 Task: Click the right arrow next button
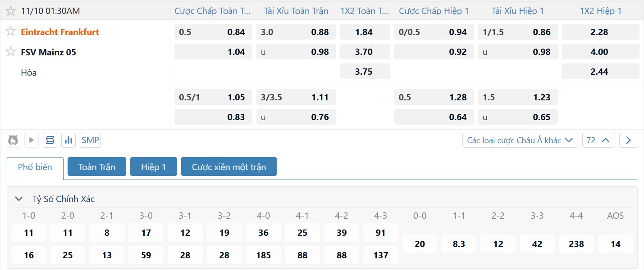(x=628, y=140)
